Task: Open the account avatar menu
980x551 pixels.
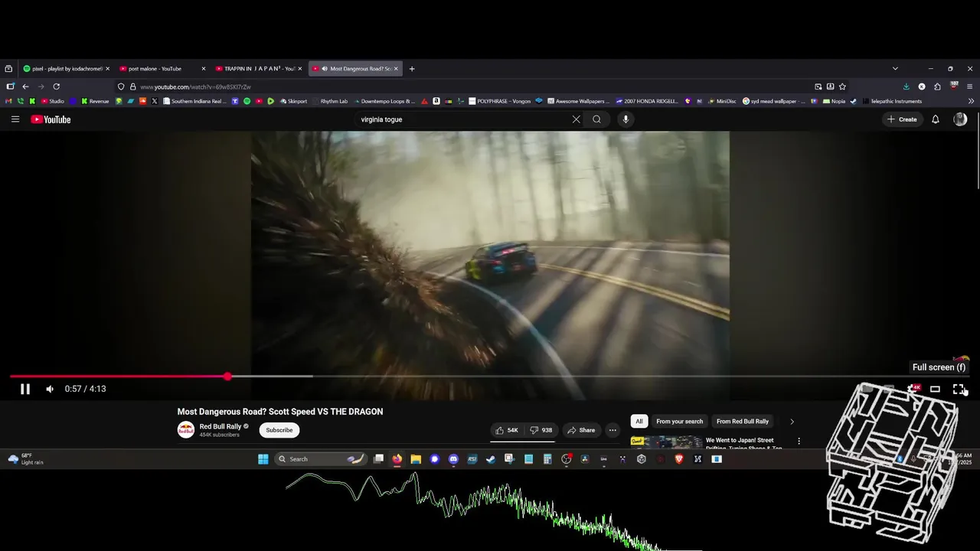Action: [x=960, y=119]
